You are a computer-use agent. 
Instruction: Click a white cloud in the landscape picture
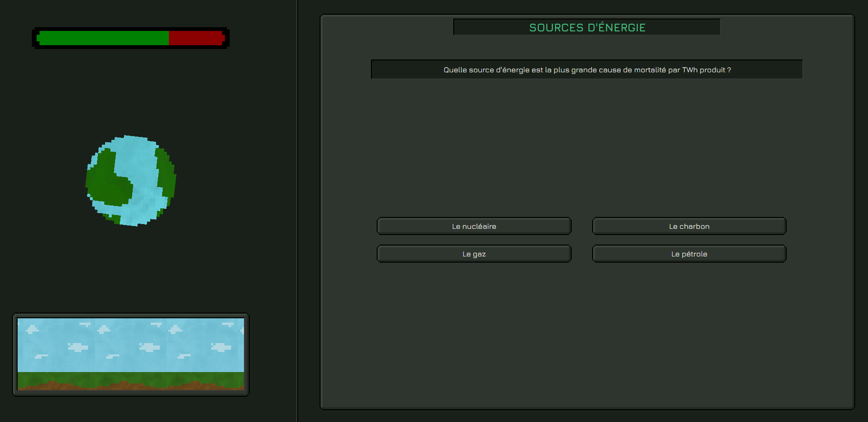click(78, 347)
